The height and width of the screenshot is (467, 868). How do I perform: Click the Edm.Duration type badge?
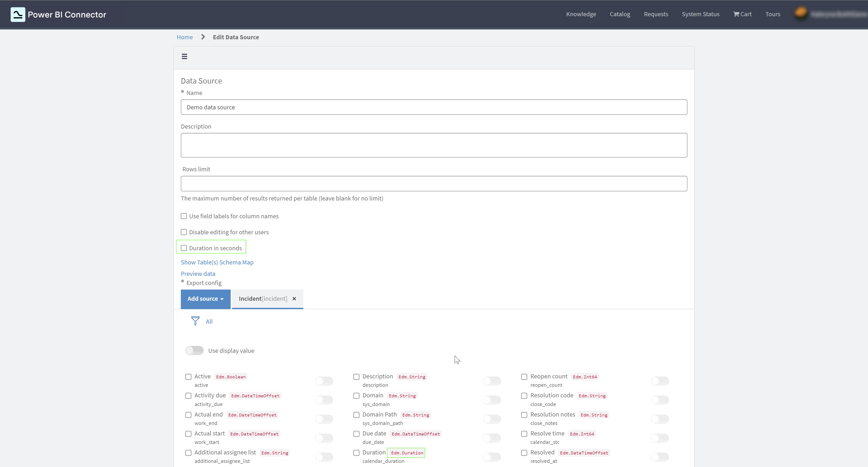407,453
